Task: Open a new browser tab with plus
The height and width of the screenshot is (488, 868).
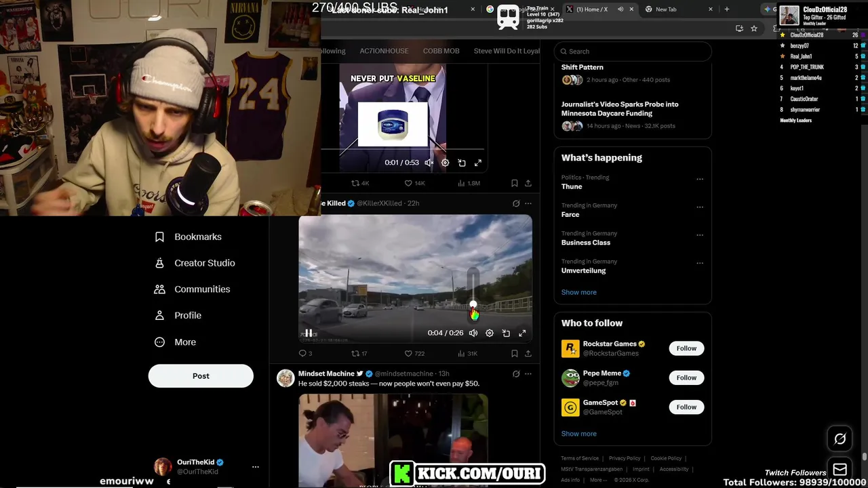Action: tap(727, 9)
